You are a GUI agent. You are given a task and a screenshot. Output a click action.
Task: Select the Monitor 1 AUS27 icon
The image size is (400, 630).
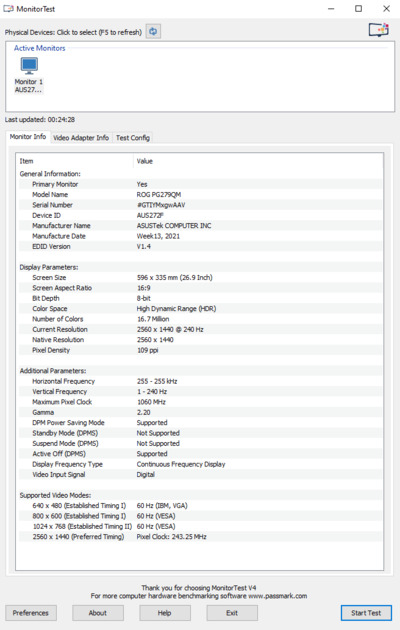tap(29, 75)
